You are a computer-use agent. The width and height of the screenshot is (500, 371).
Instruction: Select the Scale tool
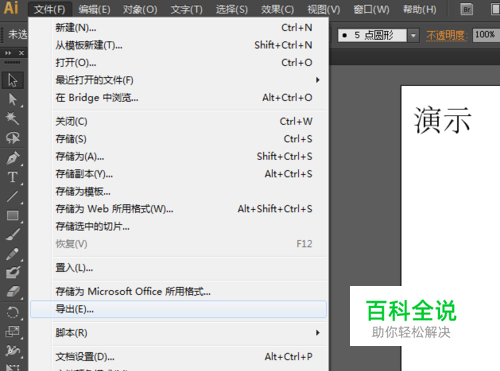(x=13, y=332)
